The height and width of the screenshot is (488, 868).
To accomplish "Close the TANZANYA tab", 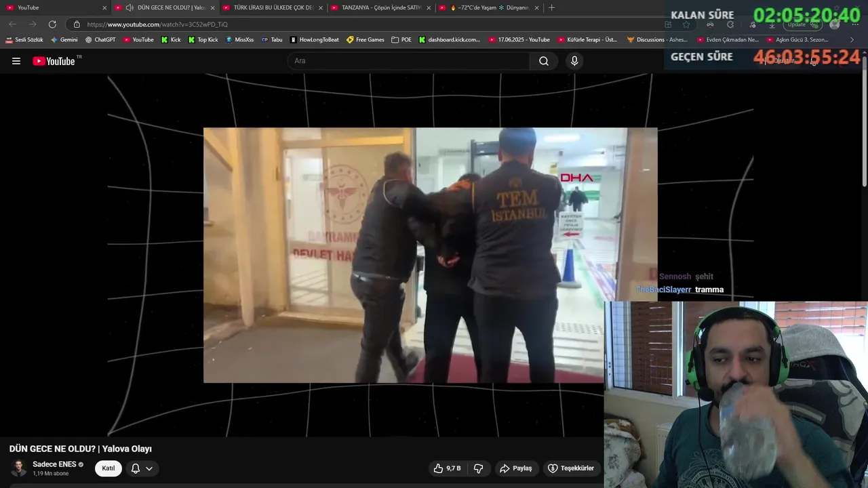I will pyautogui.click(x=429, y=8).
